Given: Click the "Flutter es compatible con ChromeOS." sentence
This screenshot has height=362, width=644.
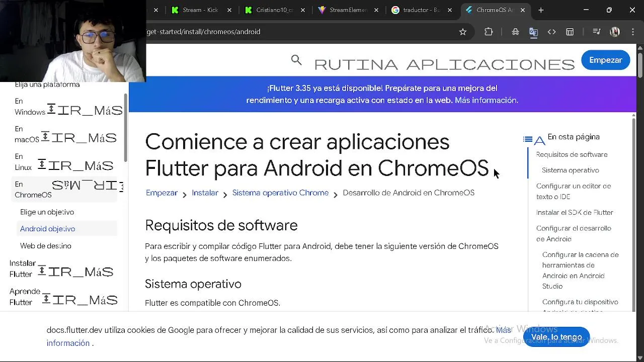Looking at the screenshot, I should pos(212,303).
